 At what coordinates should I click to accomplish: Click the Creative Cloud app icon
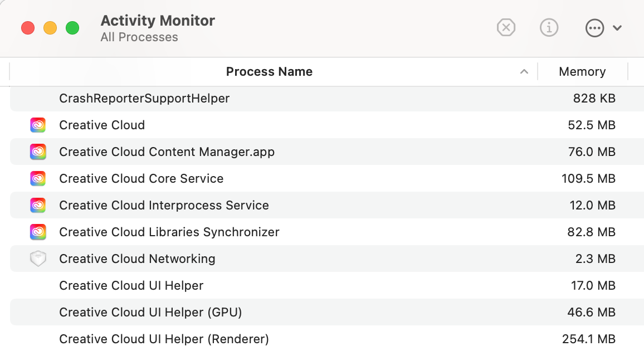38,125
